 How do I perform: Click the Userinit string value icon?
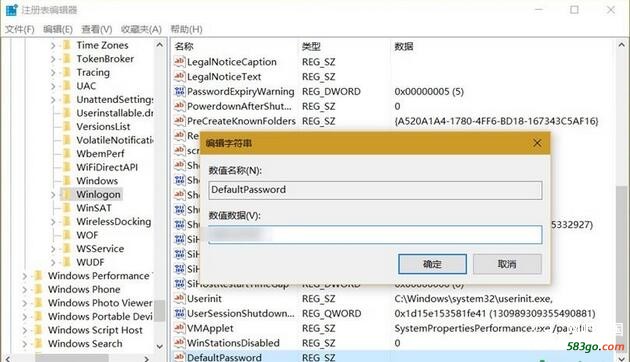[x=179, y=299]
